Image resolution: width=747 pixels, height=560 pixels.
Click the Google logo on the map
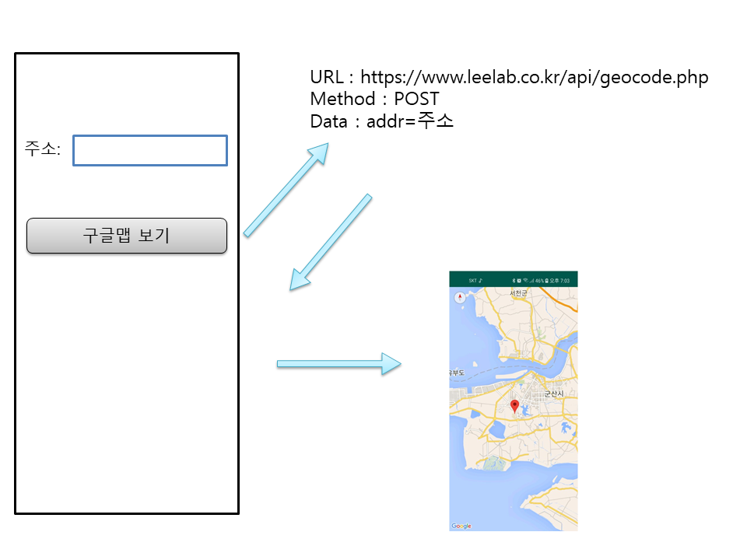461,527
